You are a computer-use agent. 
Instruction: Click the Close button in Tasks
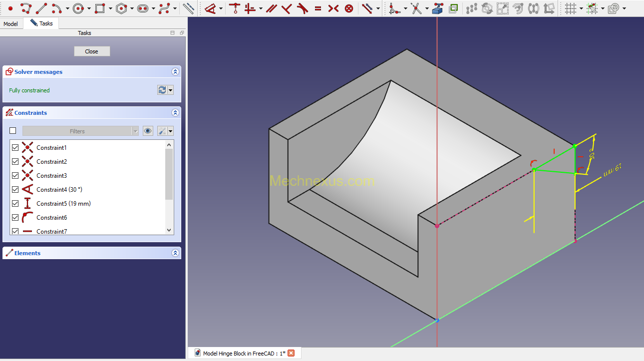pyautogui.click(x=92, y=51)
